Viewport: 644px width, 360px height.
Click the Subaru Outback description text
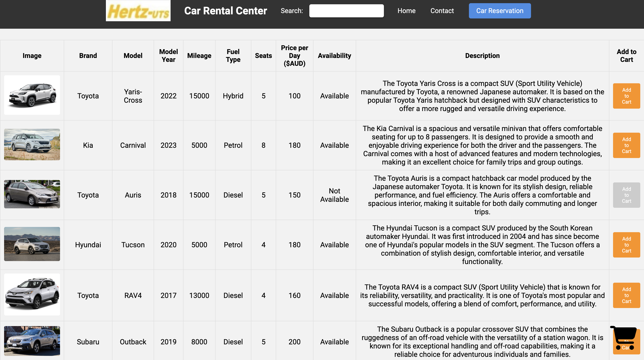click(x=482, y=342)
